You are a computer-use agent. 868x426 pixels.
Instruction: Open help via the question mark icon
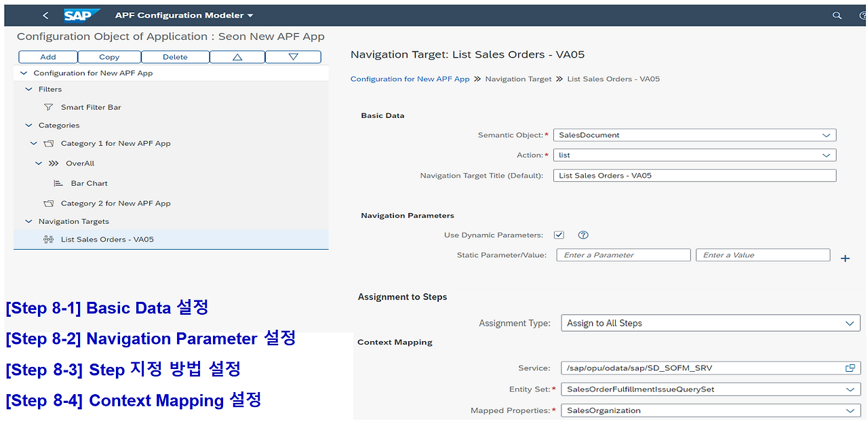point(583,235)
